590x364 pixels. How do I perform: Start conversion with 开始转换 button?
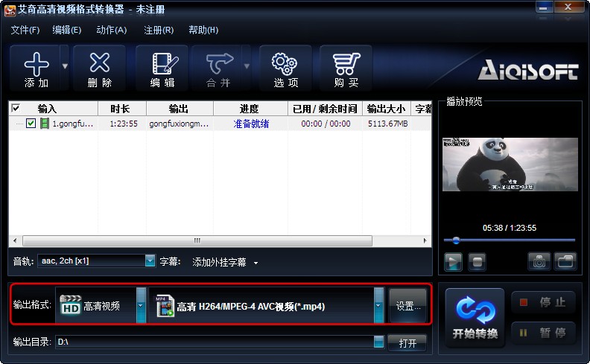pyautogui.click(x=475, y=318)
